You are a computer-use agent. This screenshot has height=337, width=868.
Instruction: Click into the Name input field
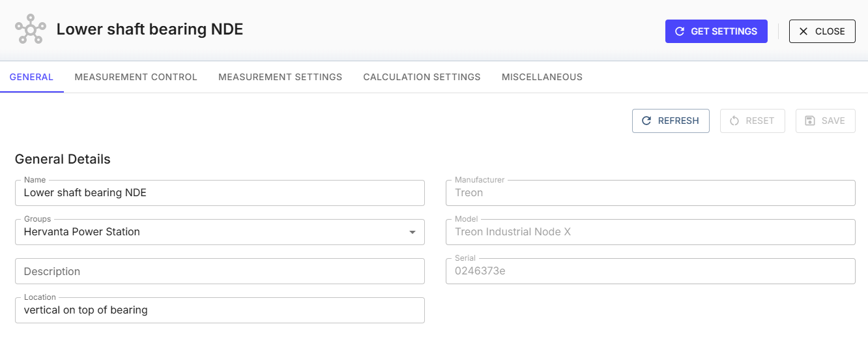220,193
